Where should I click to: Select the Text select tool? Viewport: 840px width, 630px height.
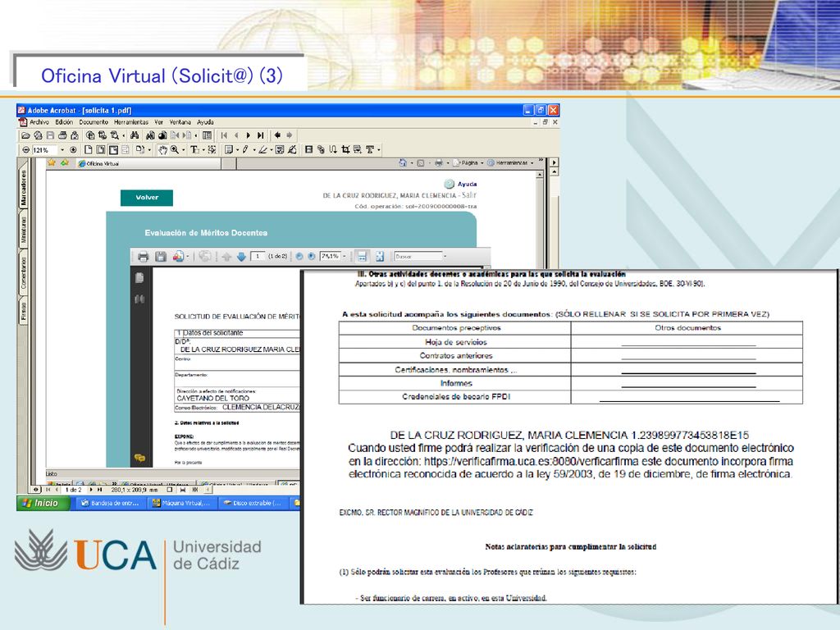[194, 150]
